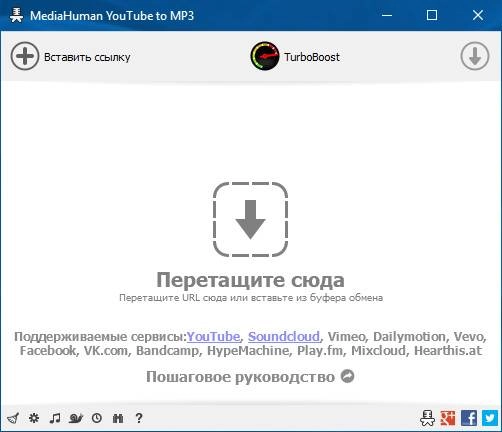Close the MediaHuman YouTube to MP3 window
This screenshot has height=432, width=502.
pyautogui.click(x=478, y=15)
